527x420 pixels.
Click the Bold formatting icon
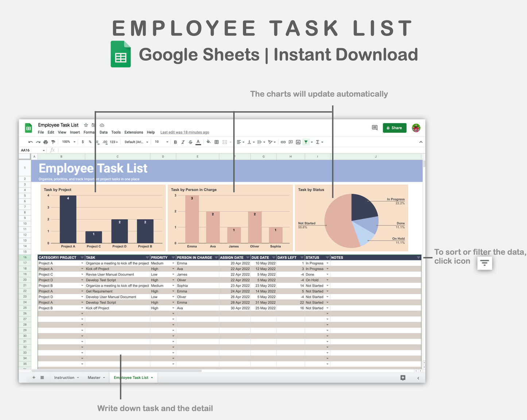175,142
